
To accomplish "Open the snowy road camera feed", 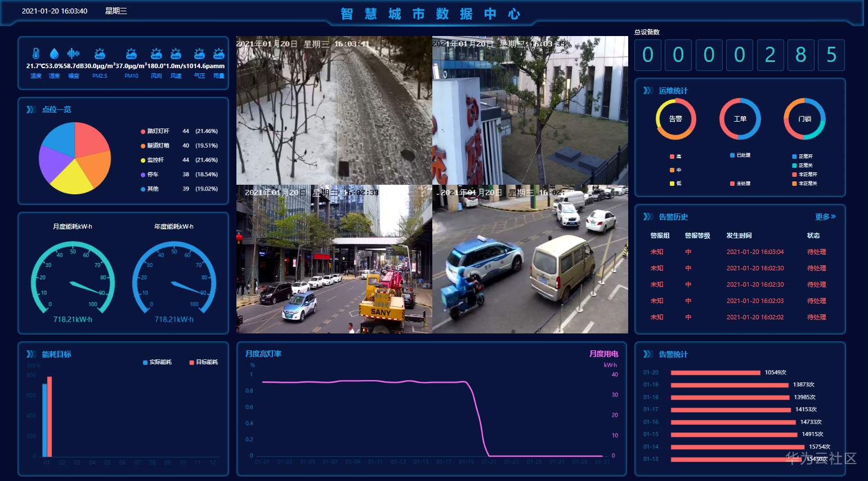I will [334, 110].
